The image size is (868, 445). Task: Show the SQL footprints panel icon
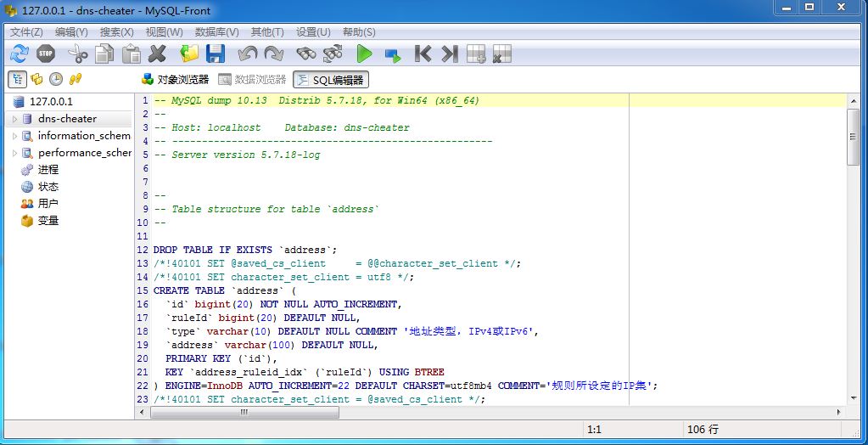click(76, 79)
